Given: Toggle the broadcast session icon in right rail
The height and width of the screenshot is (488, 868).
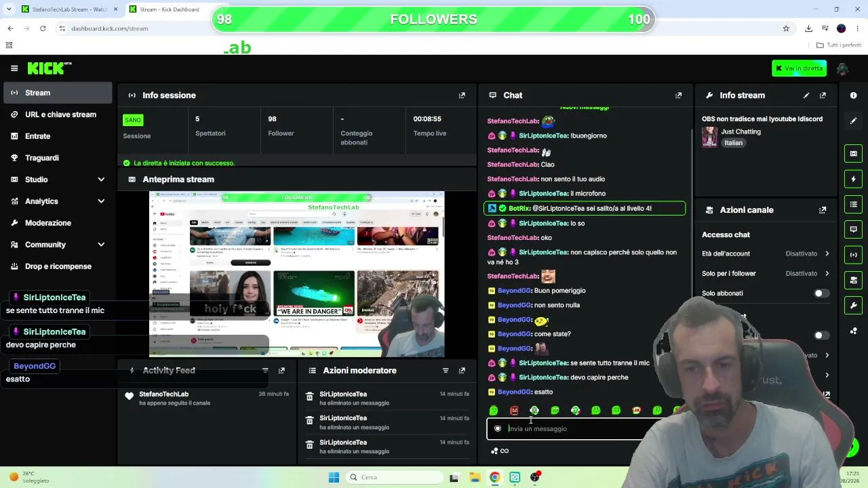Looking at the screenshot, I should point(853,255).
